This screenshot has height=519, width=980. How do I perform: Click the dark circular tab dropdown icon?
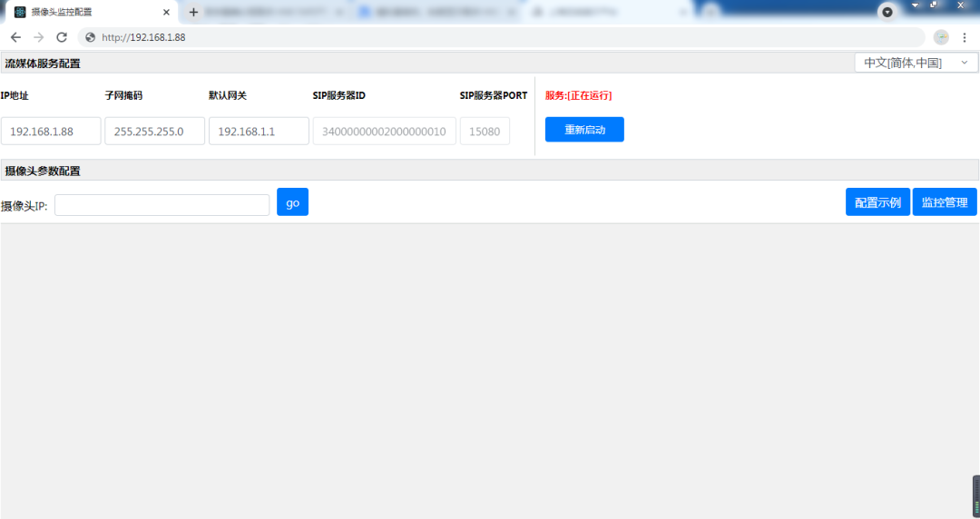(887, 12)
